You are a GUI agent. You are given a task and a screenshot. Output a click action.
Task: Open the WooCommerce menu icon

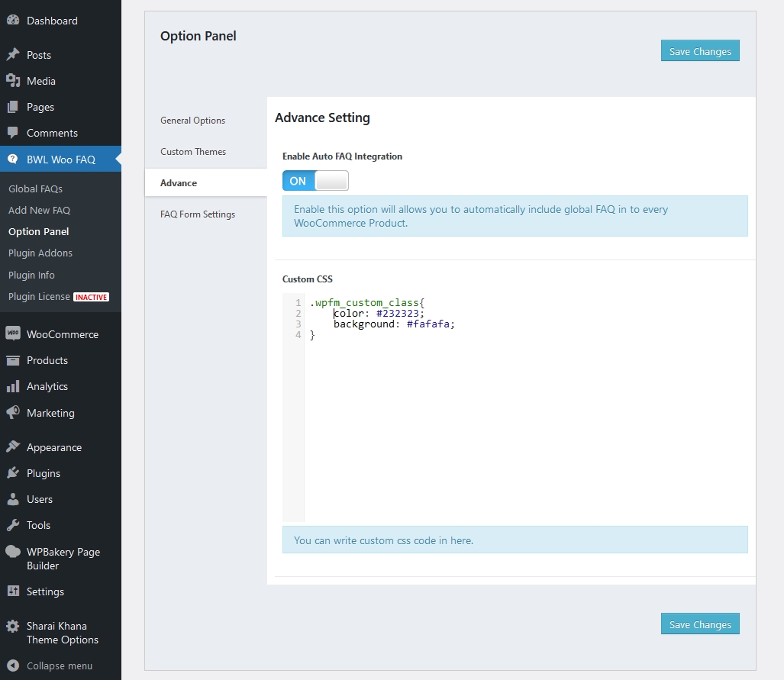14,334
